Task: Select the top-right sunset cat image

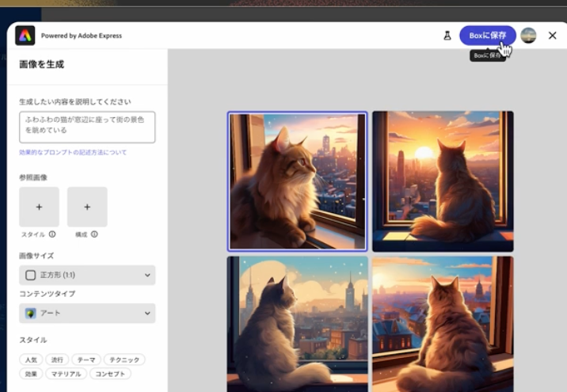Action: click(443, 181)
